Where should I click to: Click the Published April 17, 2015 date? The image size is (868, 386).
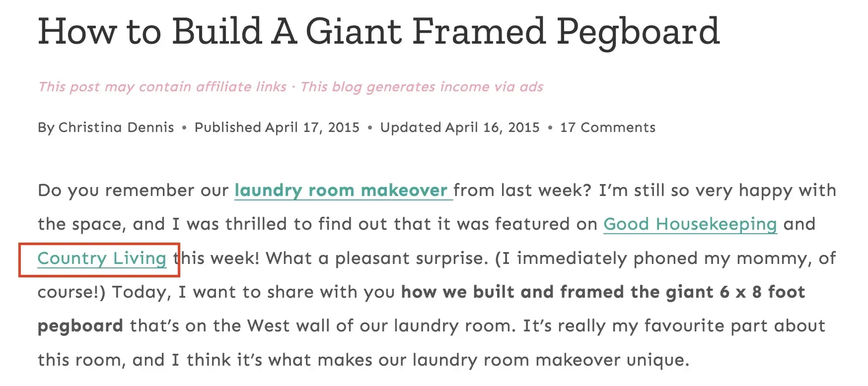[277, 128]
